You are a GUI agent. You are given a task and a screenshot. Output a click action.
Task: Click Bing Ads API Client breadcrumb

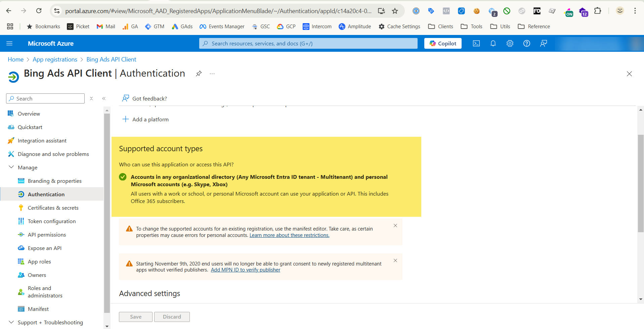click(111, 59)
